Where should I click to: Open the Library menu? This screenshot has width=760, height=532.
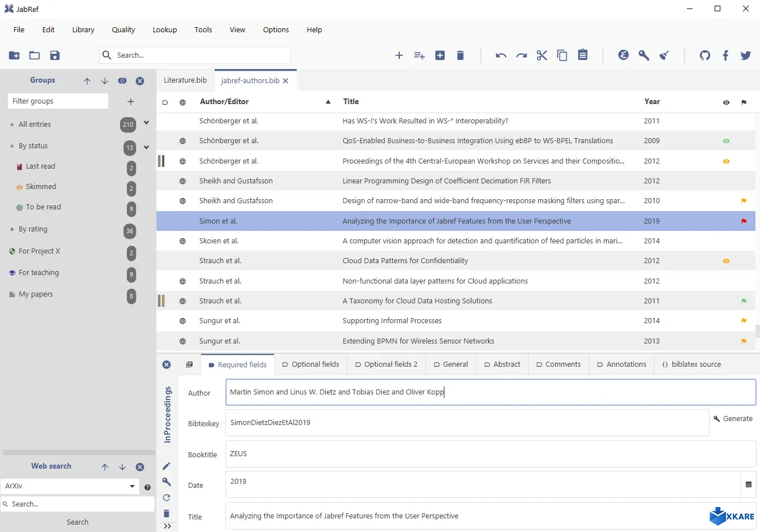[83, 30]
